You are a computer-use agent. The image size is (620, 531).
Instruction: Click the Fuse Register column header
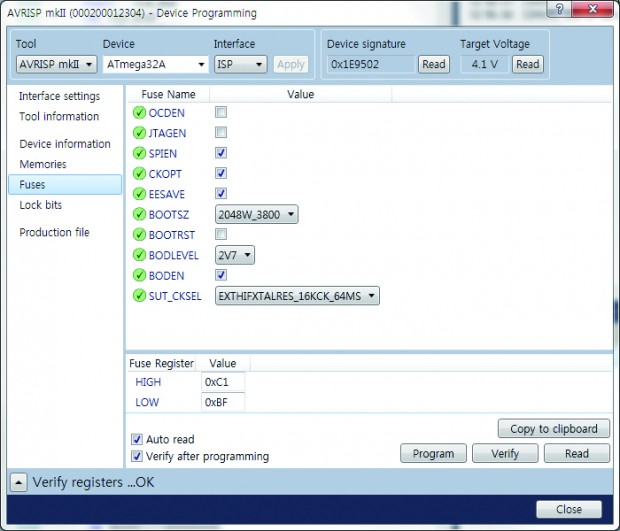(161, 363)
